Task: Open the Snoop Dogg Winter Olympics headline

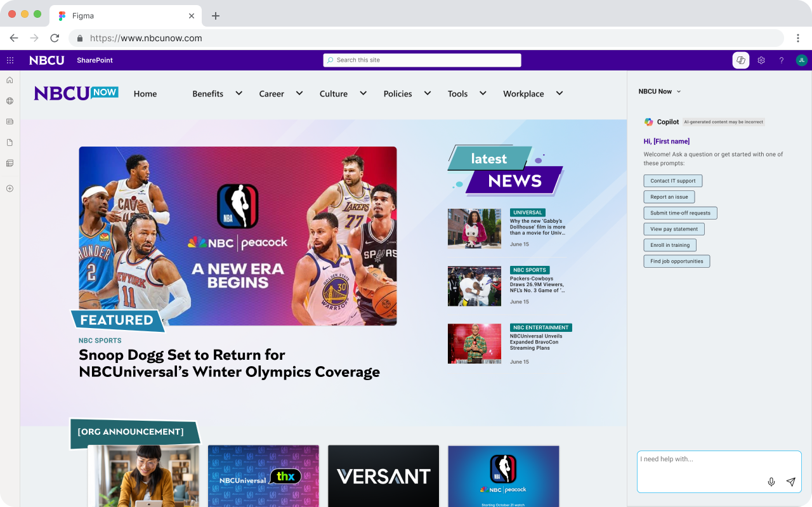Action: pyautogui.click(x=229, y=364)
